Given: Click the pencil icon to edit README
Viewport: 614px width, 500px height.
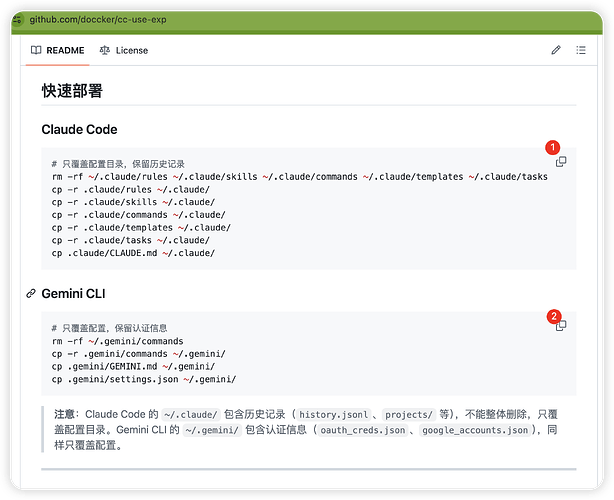Looking at the screenshot, I should (x=556, y=50).
